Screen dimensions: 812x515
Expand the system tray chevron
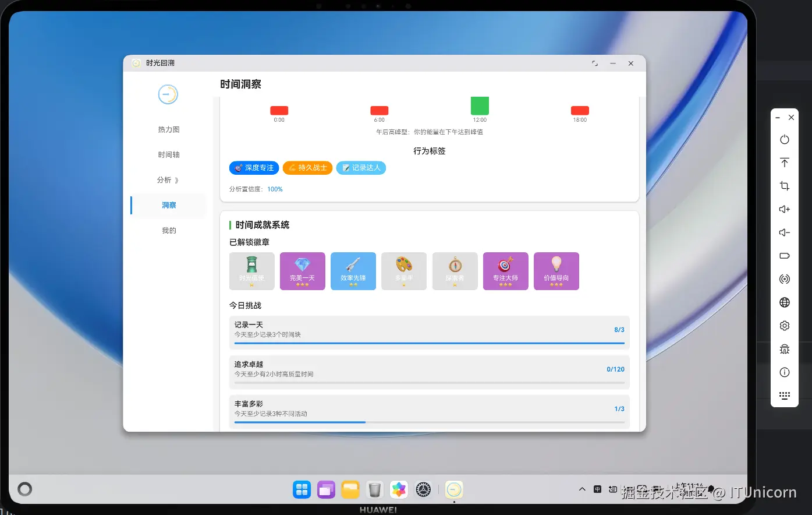(x=582, y=489)
